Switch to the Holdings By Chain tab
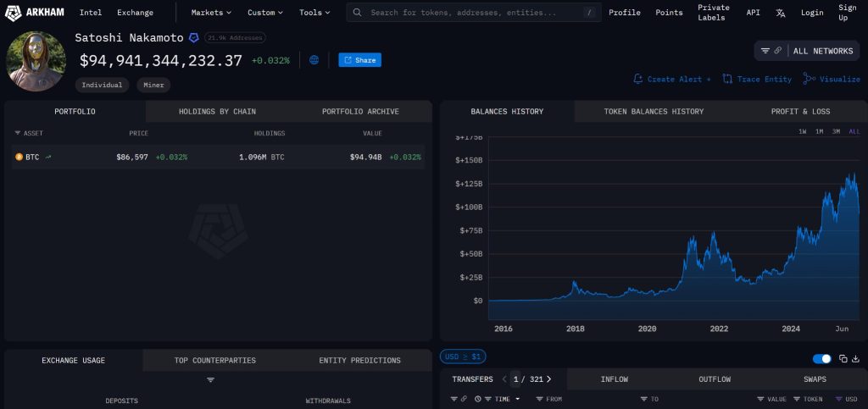868x409 pixels. coord(217,112)
